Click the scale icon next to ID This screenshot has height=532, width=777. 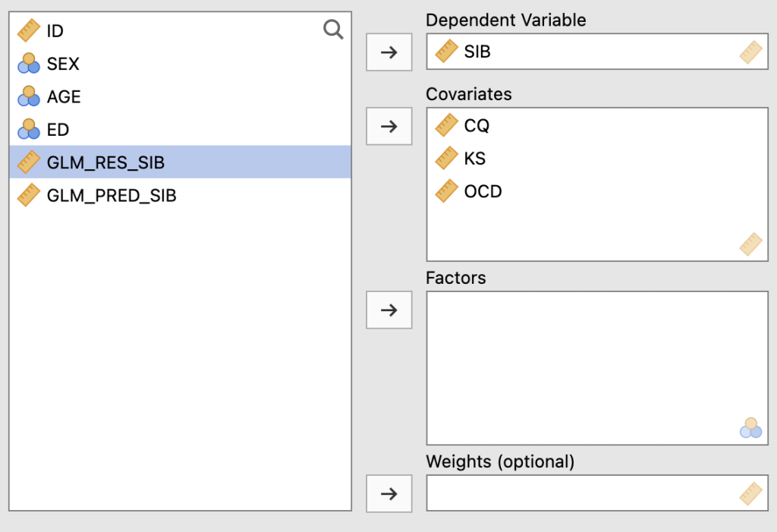click(x=28, y=30)
